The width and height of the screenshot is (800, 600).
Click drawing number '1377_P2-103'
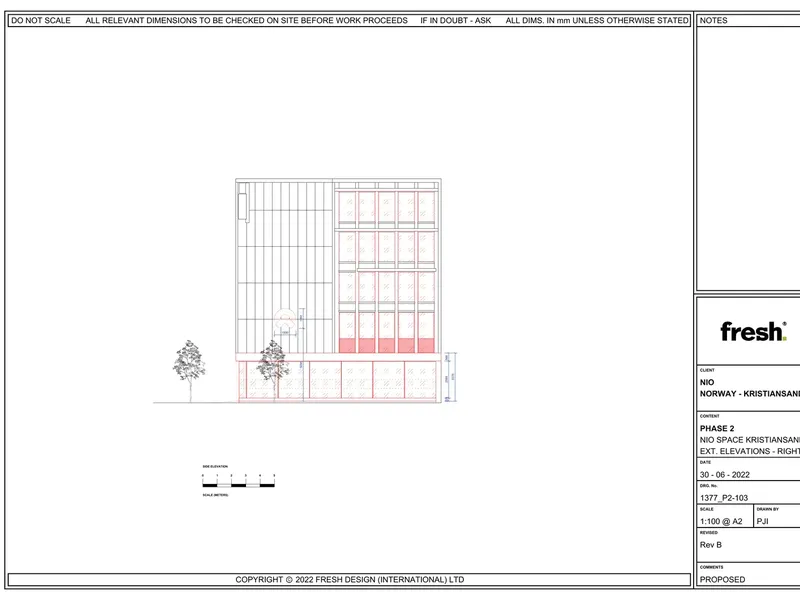pos(723,498)
